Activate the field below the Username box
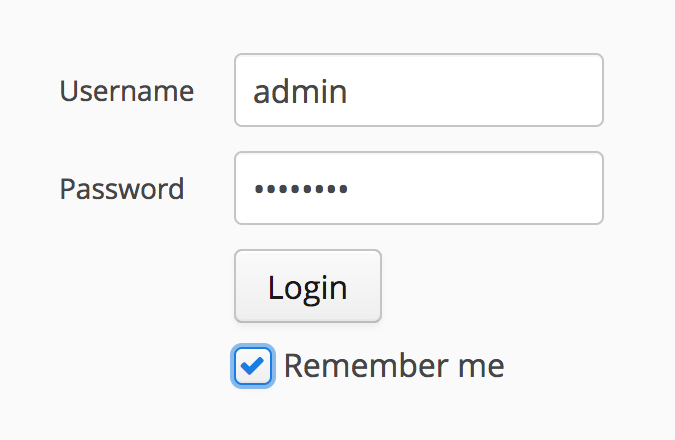Viewport: 675px width, 440px height. click(418, 188)
